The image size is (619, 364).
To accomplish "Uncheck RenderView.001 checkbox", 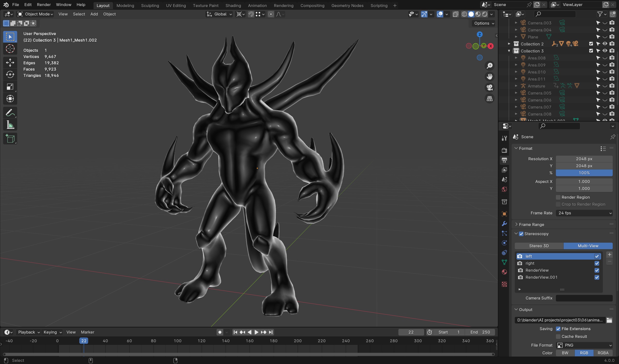I will pos(597,277).
